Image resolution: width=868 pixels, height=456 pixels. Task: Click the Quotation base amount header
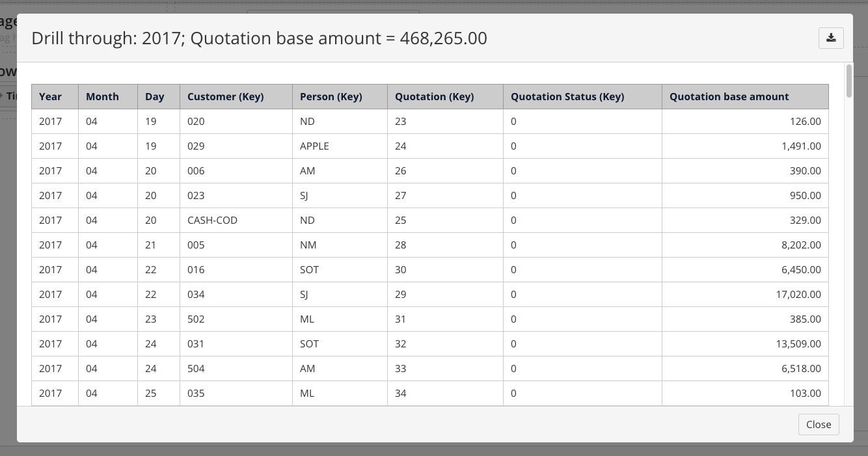pos(729,96)
